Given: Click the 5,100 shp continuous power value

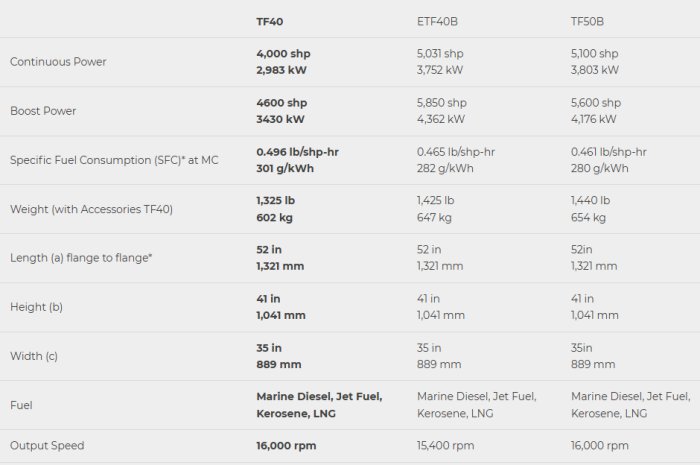Looking at the screenshot, I should [594, 53].
